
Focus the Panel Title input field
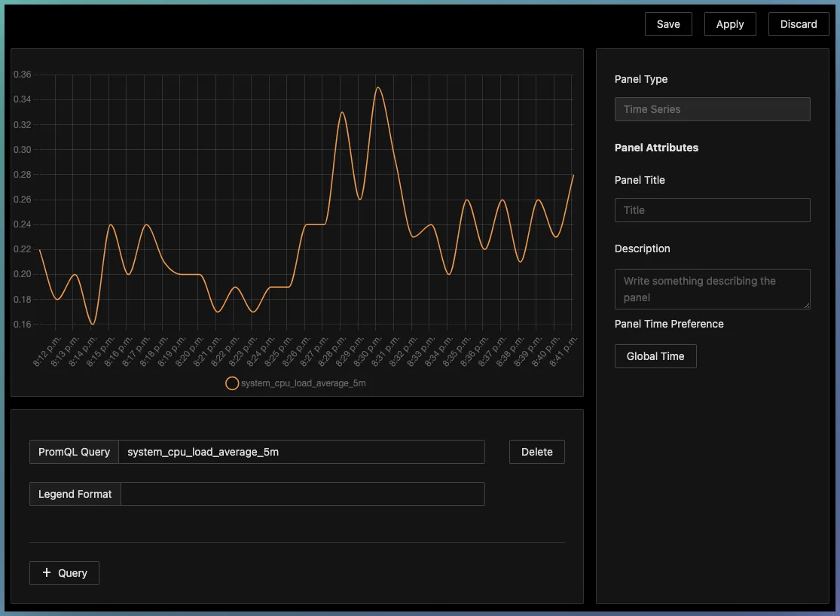tap(712, 210)
